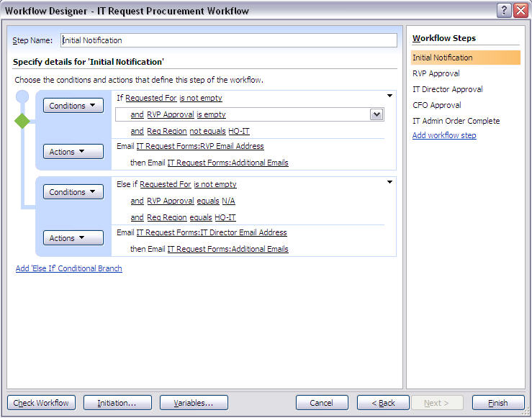Click 'is not empty' in If condition

pos(201,98)
